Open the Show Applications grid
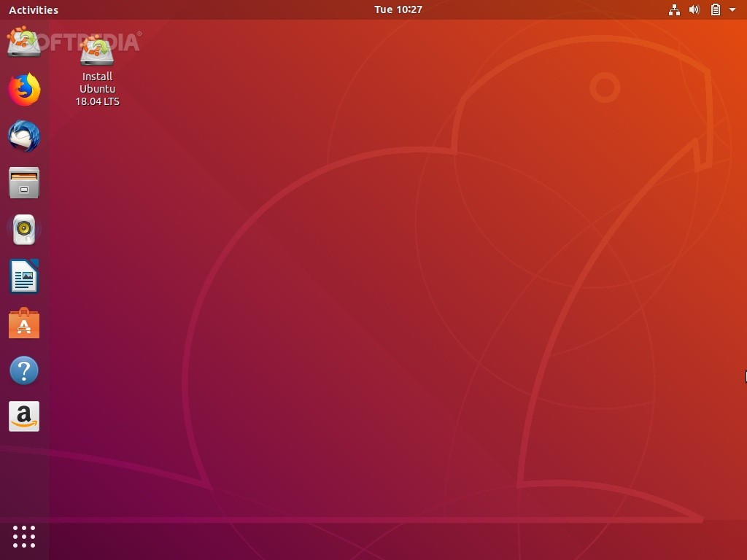 [x=24, y=537]
